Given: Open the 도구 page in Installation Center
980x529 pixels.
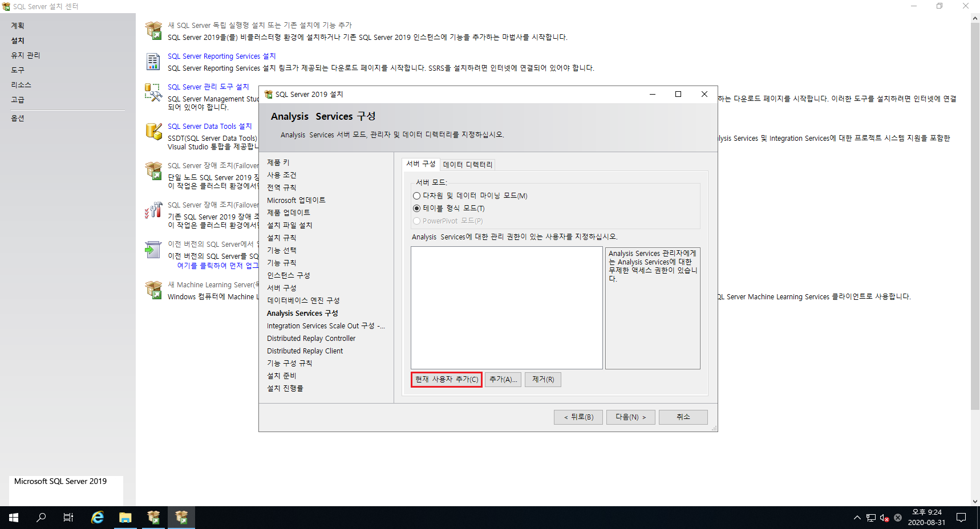Looking at the screenshot, I should [x=18, y=70].
